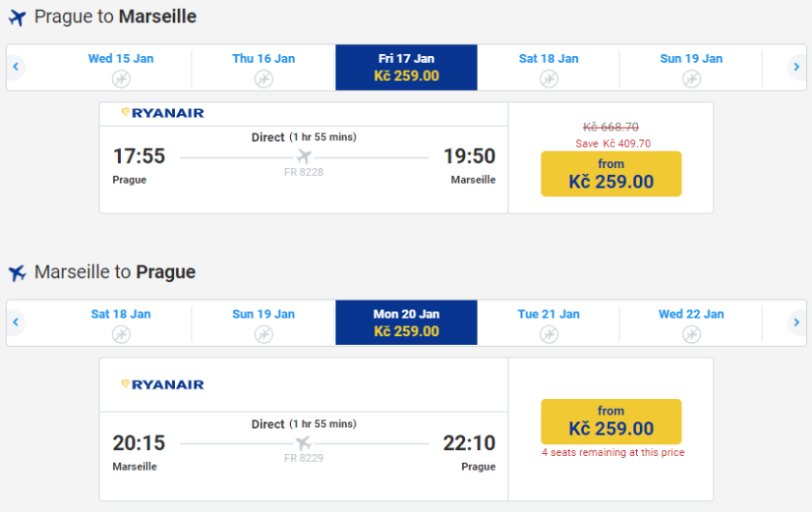
Task: Choose the return fare from Kč 259.00
Action: [x=611, y=421]
